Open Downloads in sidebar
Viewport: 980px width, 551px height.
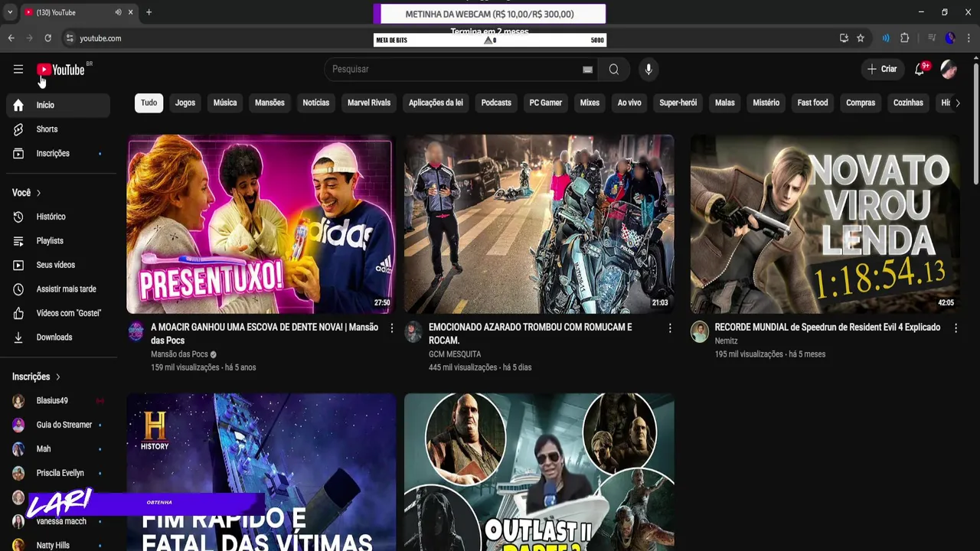click(x=58, y=337)
